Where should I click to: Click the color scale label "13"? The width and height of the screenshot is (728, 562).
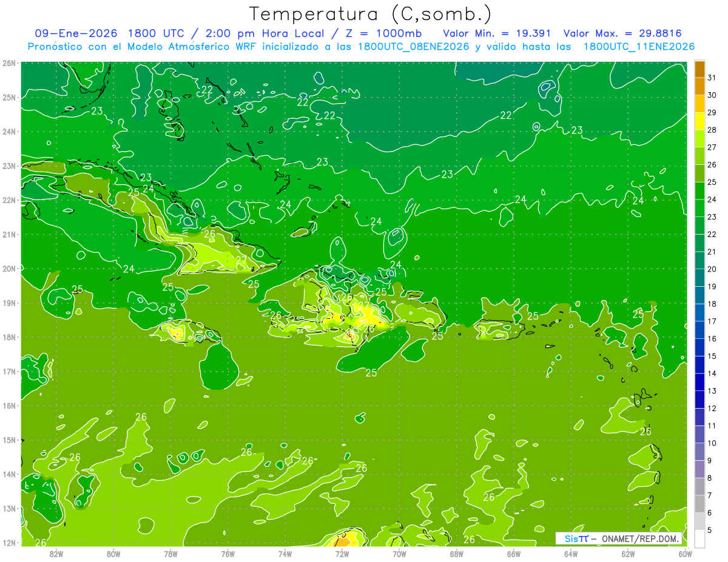point(712,391)
